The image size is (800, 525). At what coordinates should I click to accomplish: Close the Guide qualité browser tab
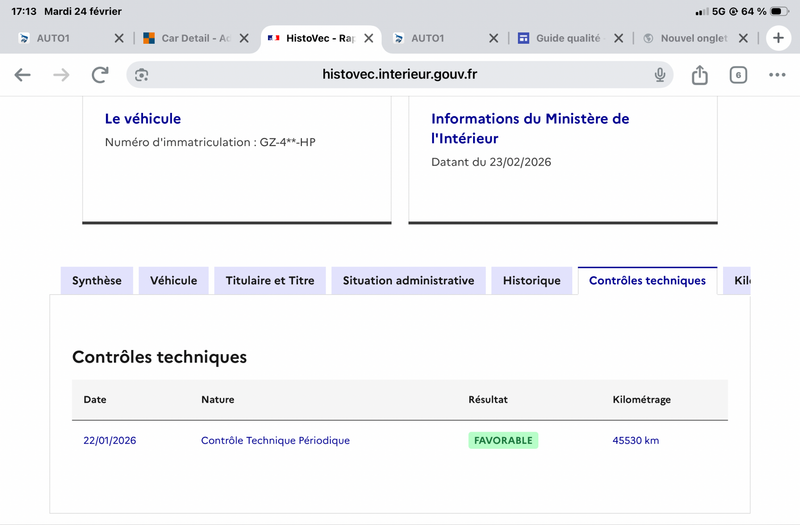pyautogui.click(x=618, y=38)
